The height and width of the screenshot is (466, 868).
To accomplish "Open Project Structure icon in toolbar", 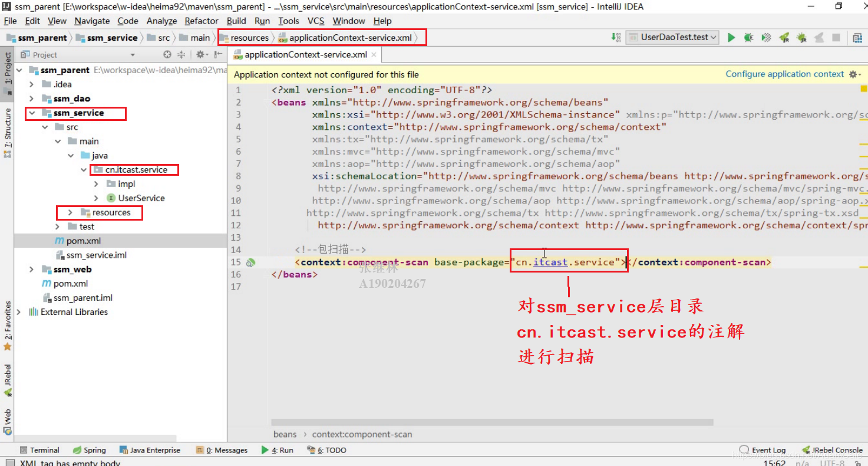I will coord(857,37).
